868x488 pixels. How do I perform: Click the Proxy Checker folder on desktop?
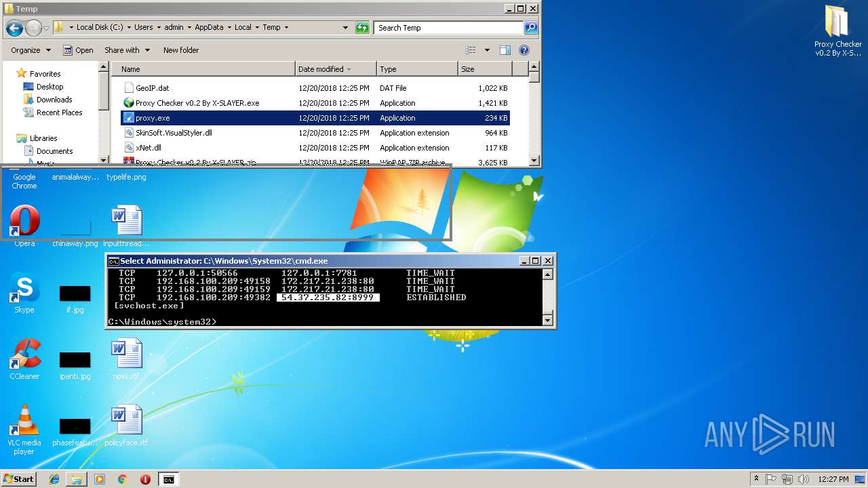[838, 30]
